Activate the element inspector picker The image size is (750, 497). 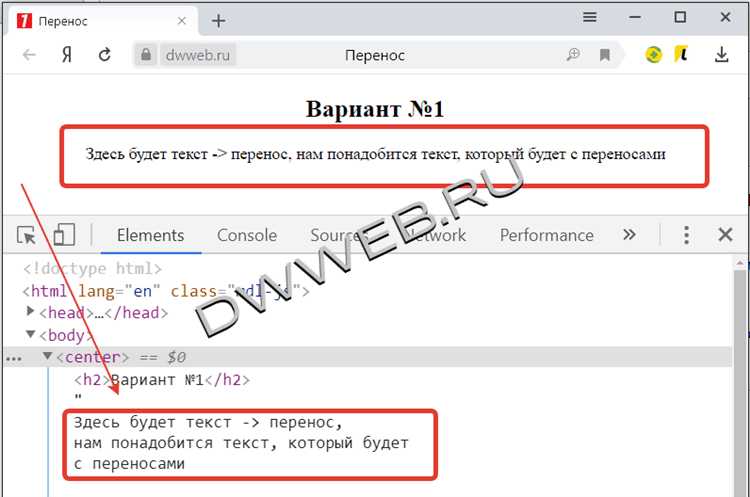pos(26,235)
